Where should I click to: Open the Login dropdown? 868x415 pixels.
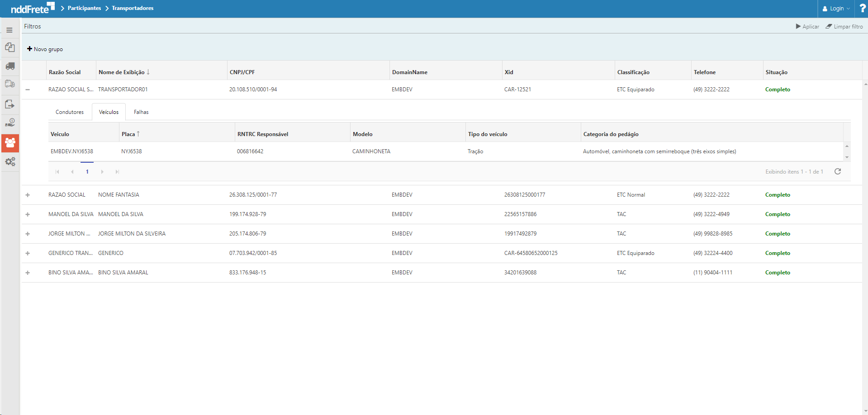click(836, 9)
